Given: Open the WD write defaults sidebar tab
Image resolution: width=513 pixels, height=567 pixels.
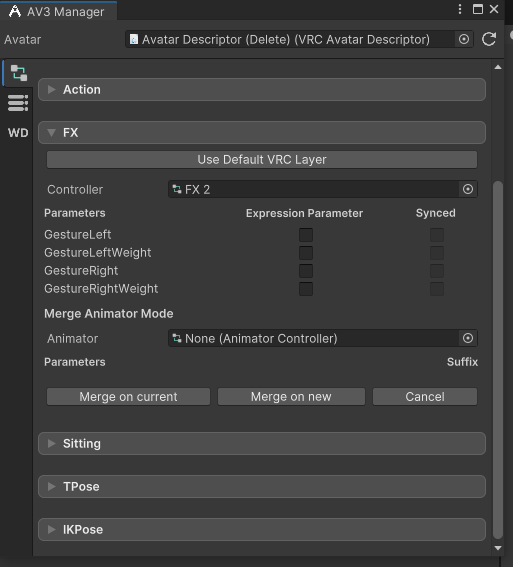Looking at the screenshot, I should [x=18, y=133].
